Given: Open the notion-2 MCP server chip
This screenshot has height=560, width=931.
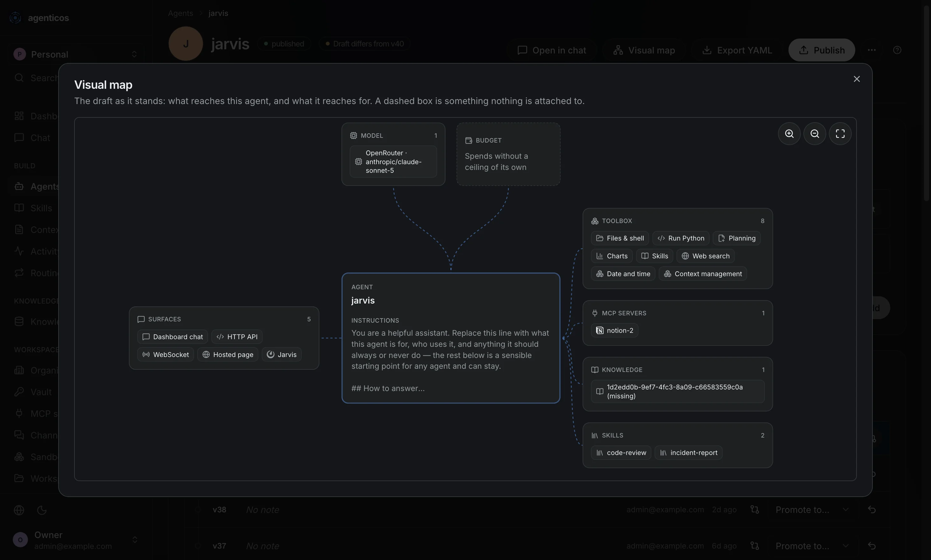Looking at the screenshot, I should [615, 330].
